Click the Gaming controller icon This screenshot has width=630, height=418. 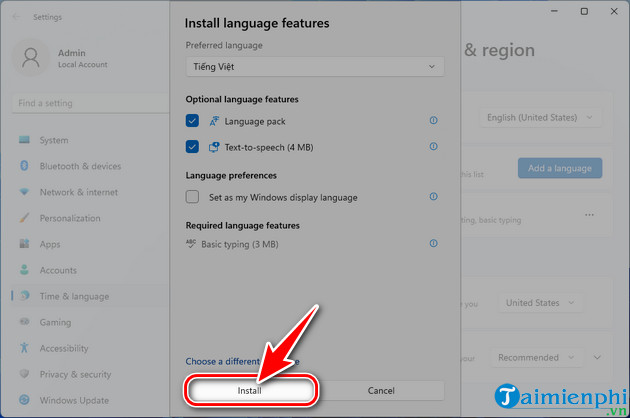25,322
